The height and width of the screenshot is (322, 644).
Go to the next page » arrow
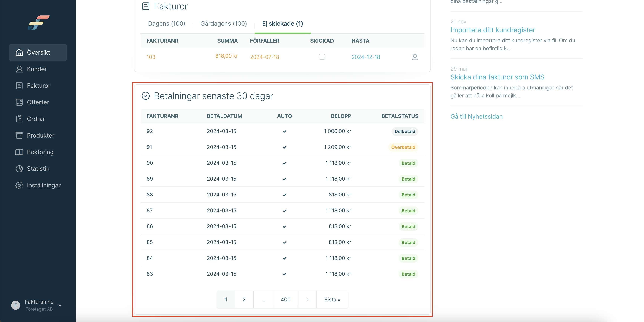pos(307,300)
